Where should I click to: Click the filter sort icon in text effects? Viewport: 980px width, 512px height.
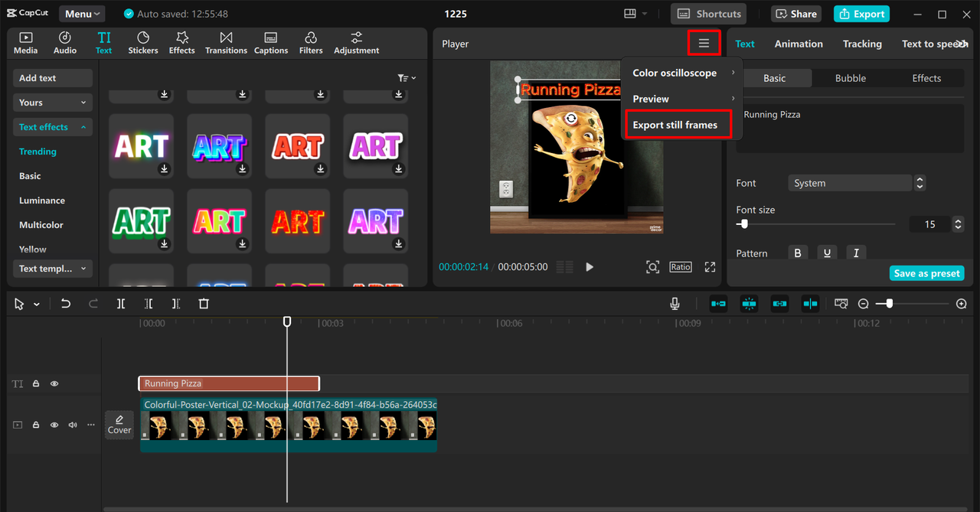[407, 78]
